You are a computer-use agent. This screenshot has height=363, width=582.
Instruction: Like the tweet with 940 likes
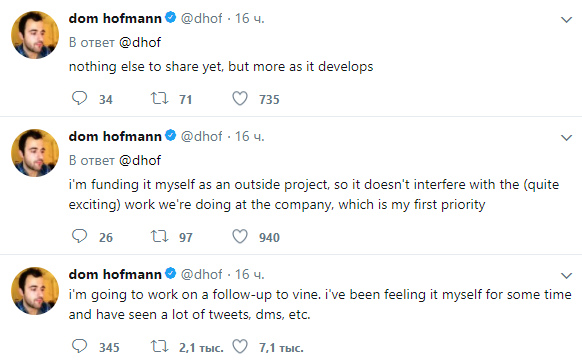point(240,236)
